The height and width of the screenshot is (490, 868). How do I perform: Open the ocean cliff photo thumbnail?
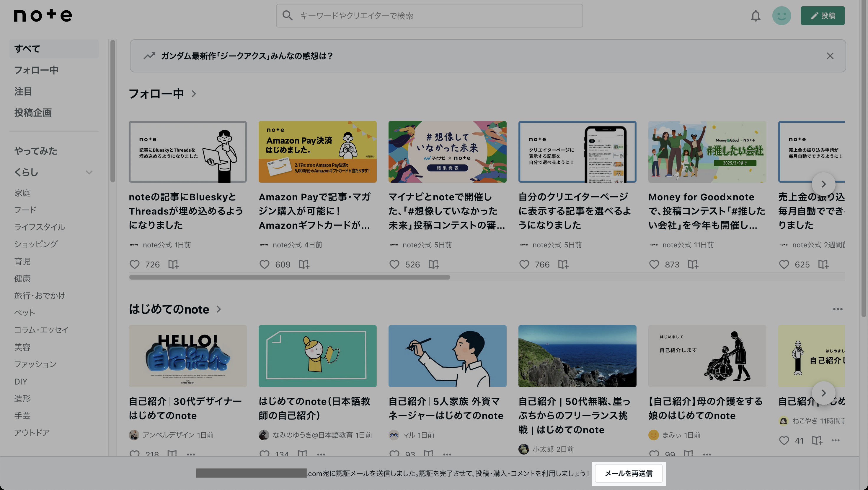[x=577, y=356]
